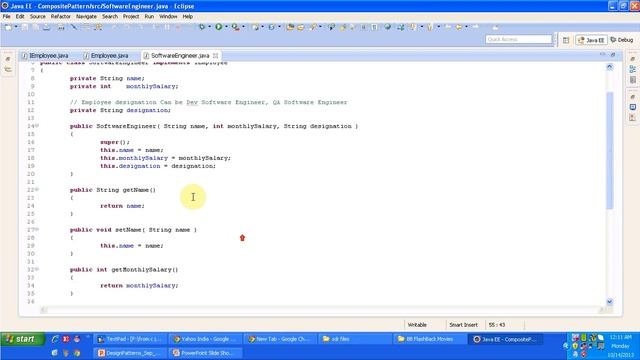Maximize the editor area using its icon

[613, 54]
